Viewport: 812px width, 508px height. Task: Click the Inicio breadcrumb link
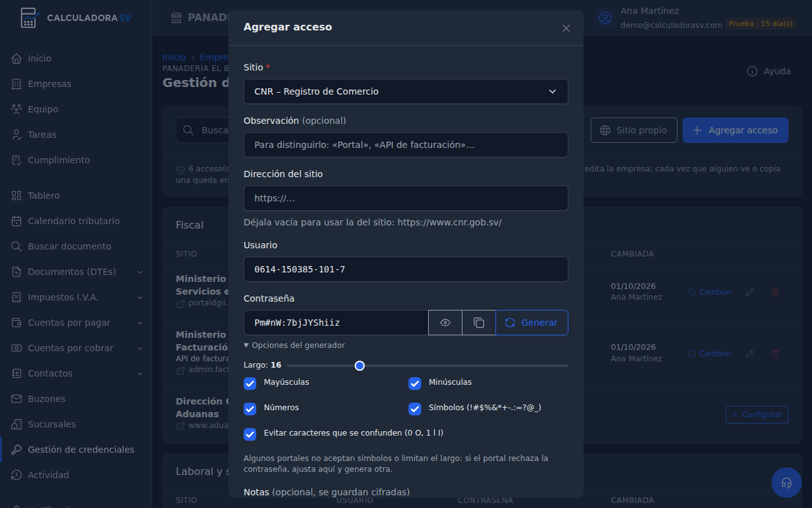pos(174,57)
